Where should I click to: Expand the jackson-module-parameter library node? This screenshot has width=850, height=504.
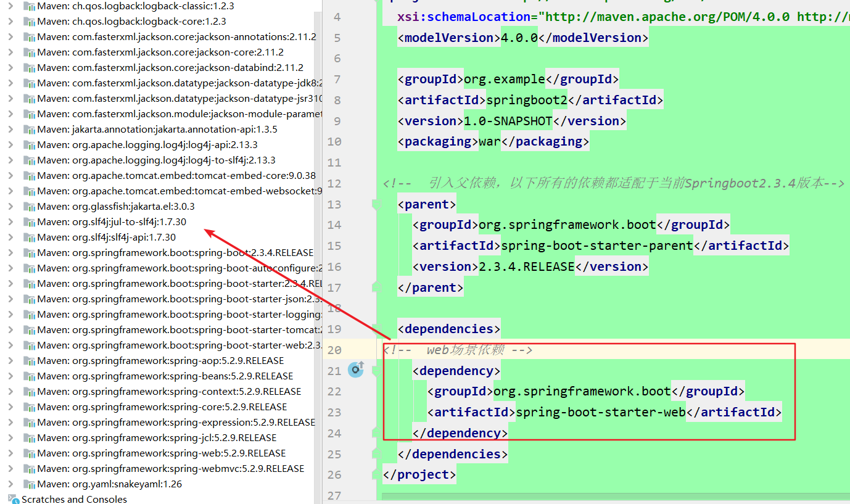click(10, 114)
